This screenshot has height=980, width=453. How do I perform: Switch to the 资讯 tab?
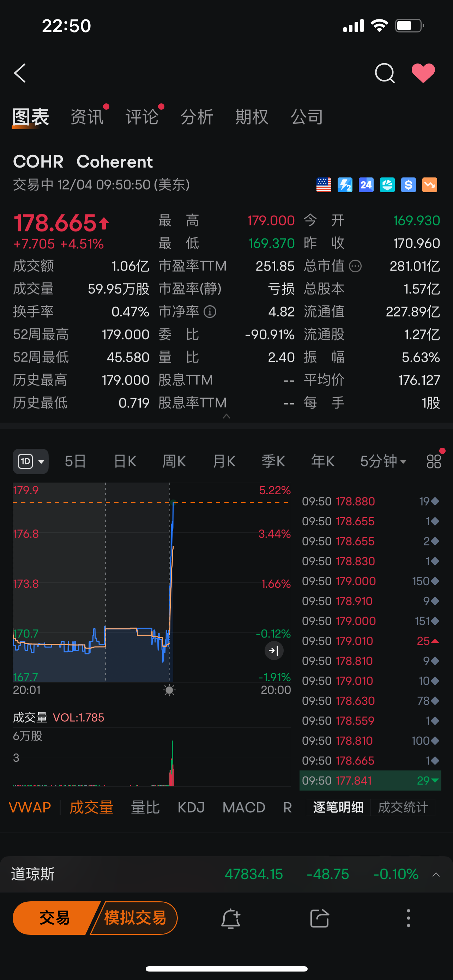[x=87, y=117]
